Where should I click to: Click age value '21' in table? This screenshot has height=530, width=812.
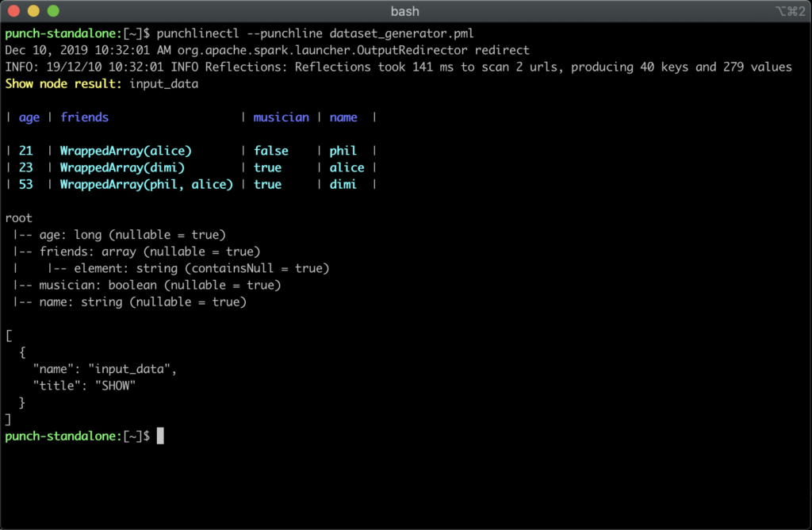click(x=26, y=151)
